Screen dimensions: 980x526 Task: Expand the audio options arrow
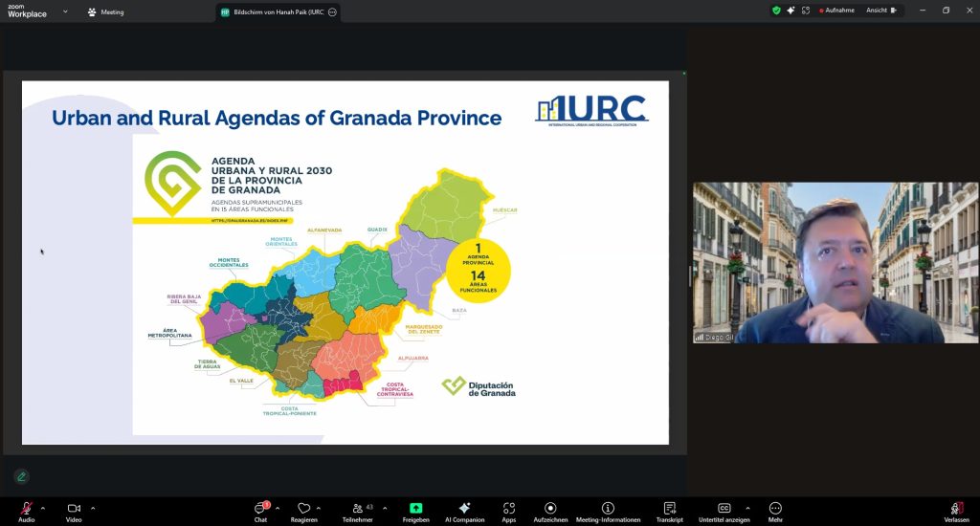coord(43,508)
